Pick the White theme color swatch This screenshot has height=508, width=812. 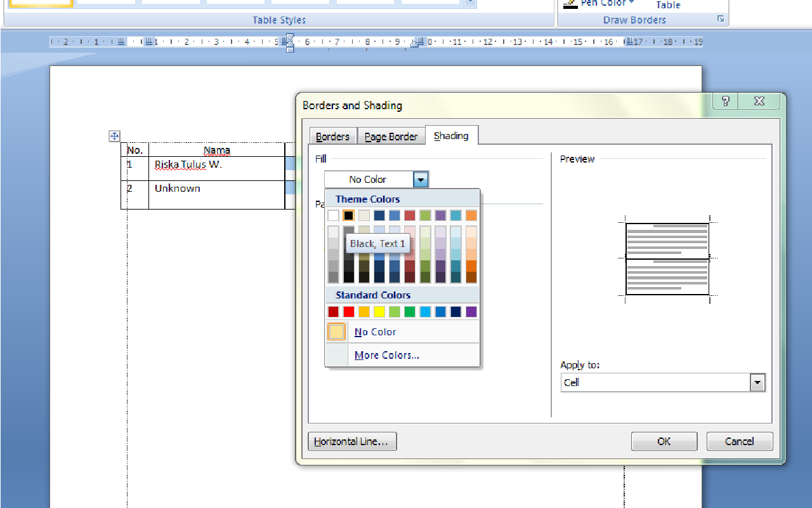[x=333, y=215]
